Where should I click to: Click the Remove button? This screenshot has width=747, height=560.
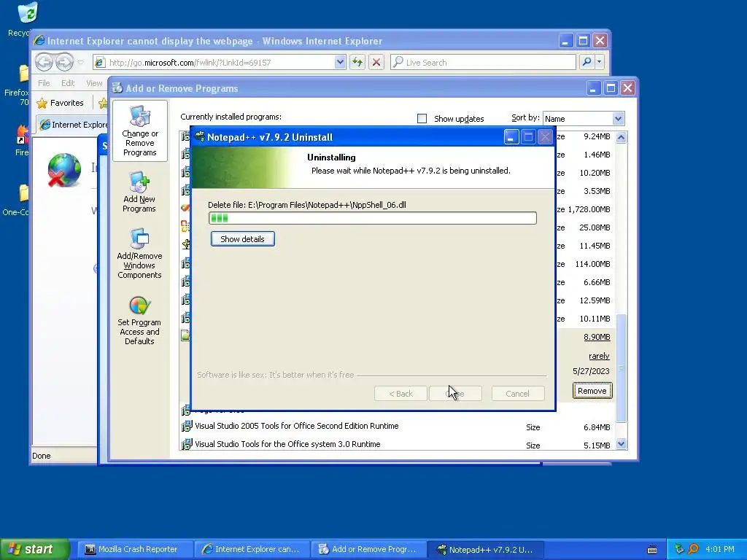pyautogui.click(x=592, y=391)
